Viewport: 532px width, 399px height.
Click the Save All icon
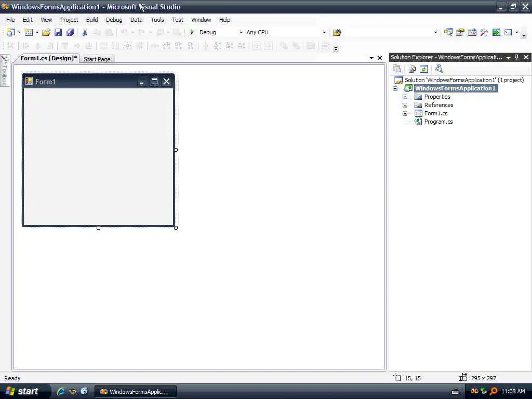point(70,32)
